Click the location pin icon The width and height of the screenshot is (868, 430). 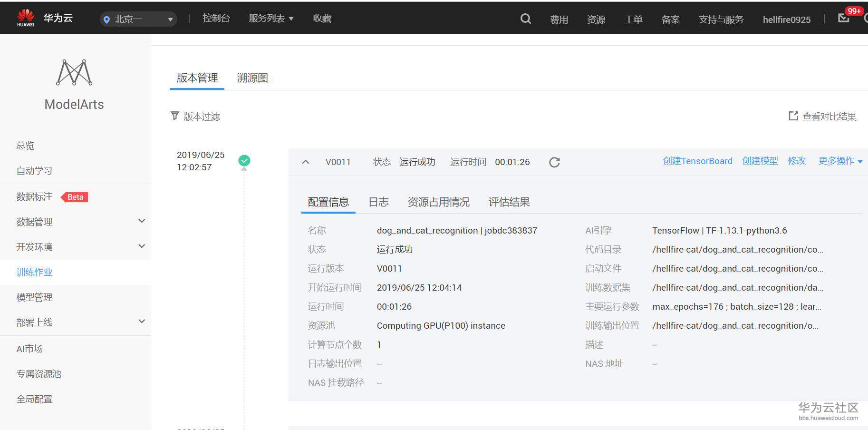(x=106, y=20)
